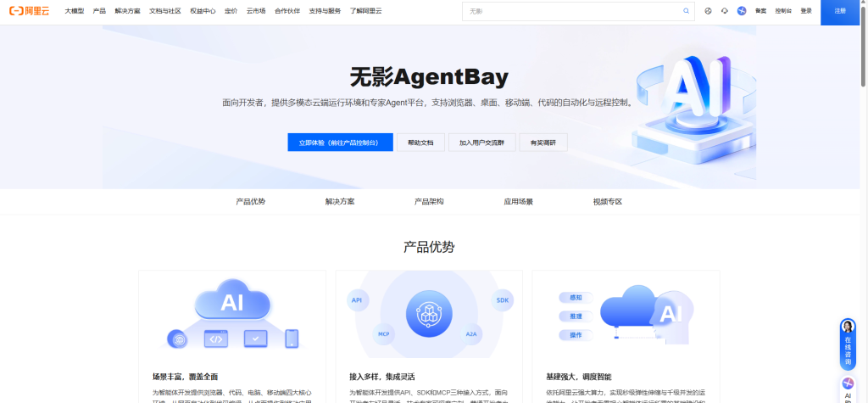Click the Alibaba Cloud logo
This screenshot has width=868, height=403.
[29, 10]
